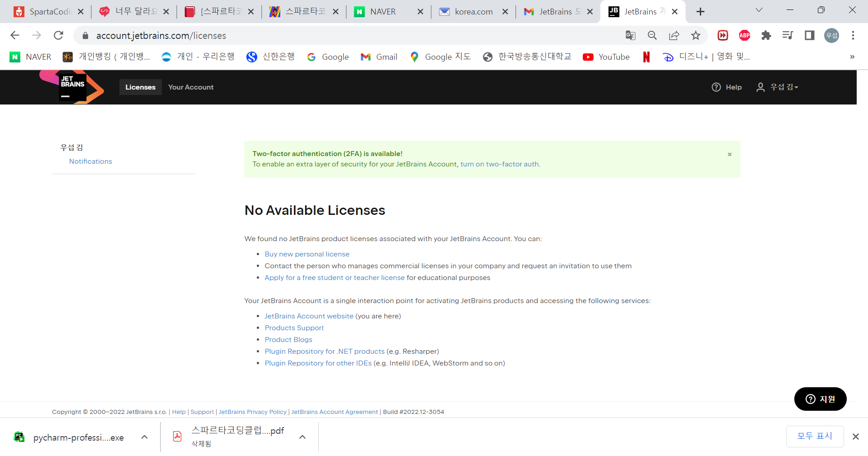
Task: Expand user account menu 우섭 김
Action: 778,87
